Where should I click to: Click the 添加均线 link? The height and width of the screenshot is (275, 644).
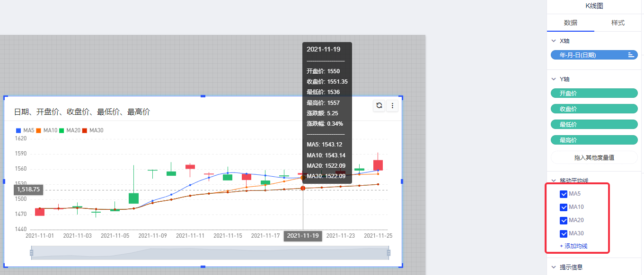[573, 246]
